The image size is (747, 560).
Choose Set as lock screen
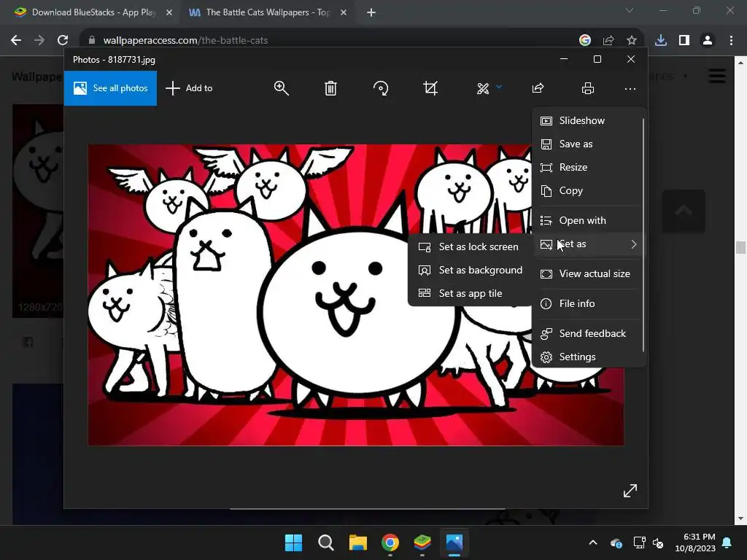point(469,246)
